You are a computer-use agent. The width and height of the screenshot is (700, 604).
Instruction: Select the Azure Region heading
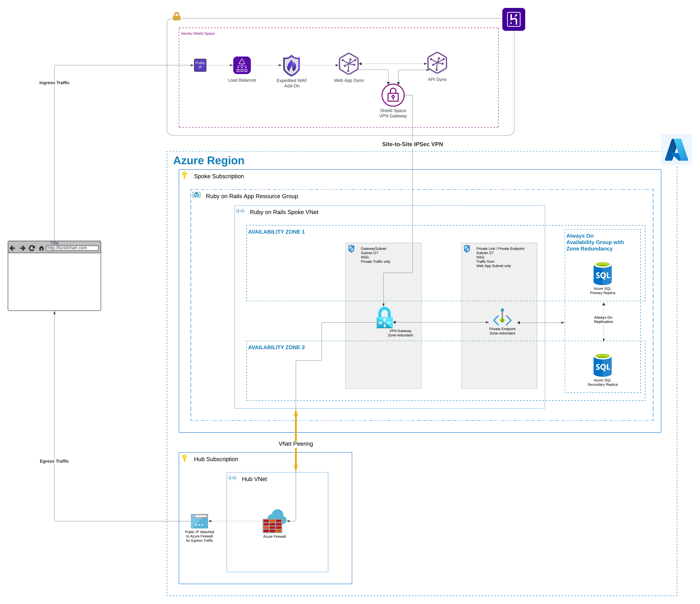[x=209, y=160]
